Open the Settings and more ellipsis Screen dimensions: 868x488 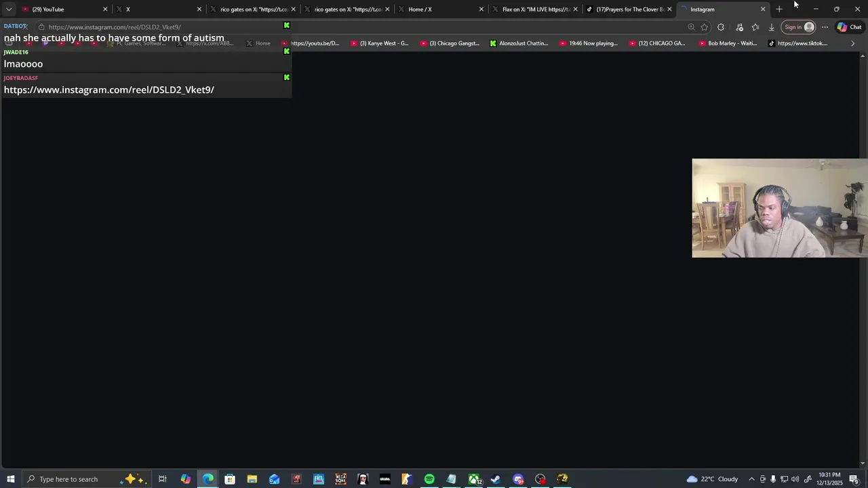tap(825, 27)
